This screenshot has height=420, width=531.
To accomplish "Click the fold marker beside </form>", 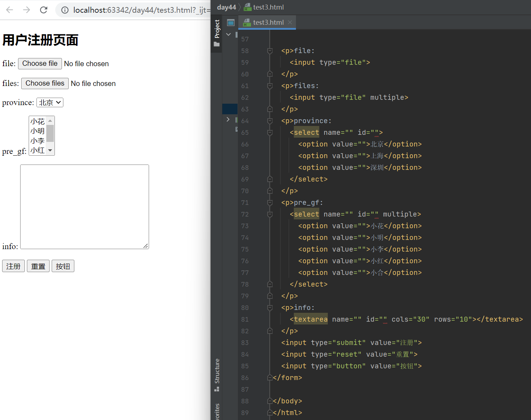I will click(x=270, y=378).
